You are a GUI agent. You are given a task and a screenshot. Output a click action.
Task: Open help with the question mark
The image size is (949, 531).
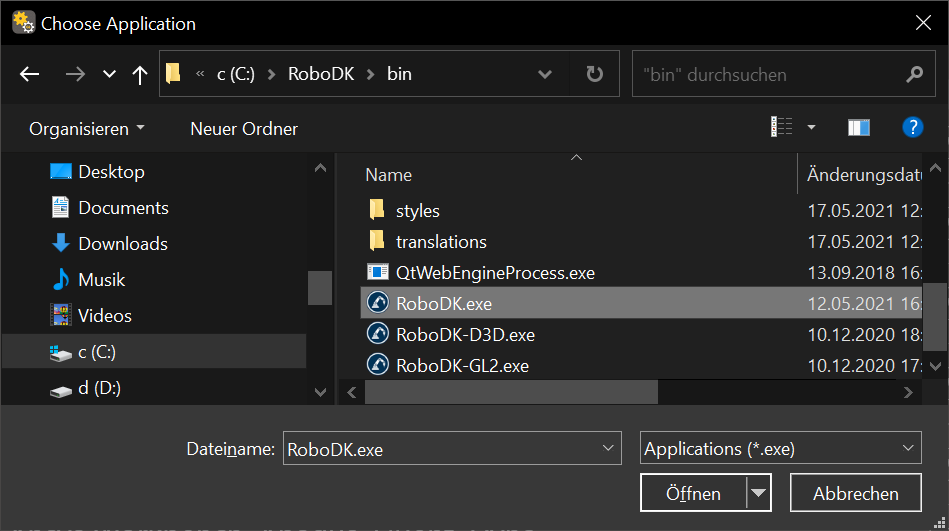pos(912,127)
